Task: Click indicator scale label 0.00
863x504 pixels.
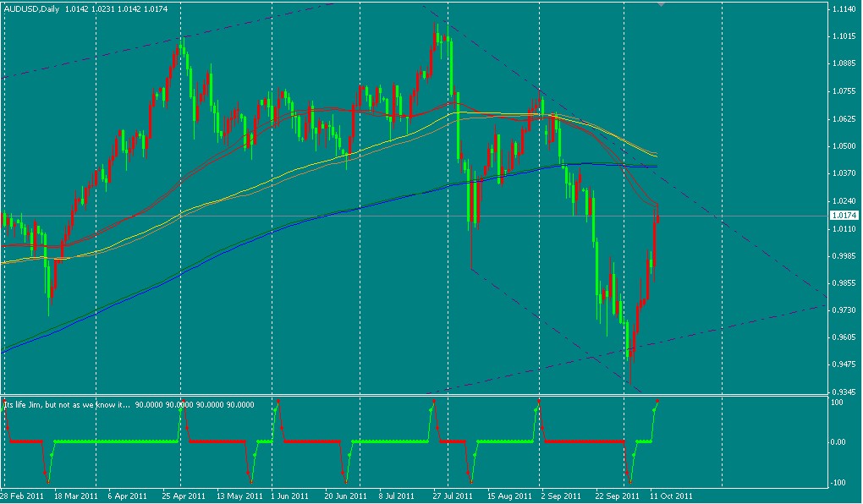Action: pos(840,442)
